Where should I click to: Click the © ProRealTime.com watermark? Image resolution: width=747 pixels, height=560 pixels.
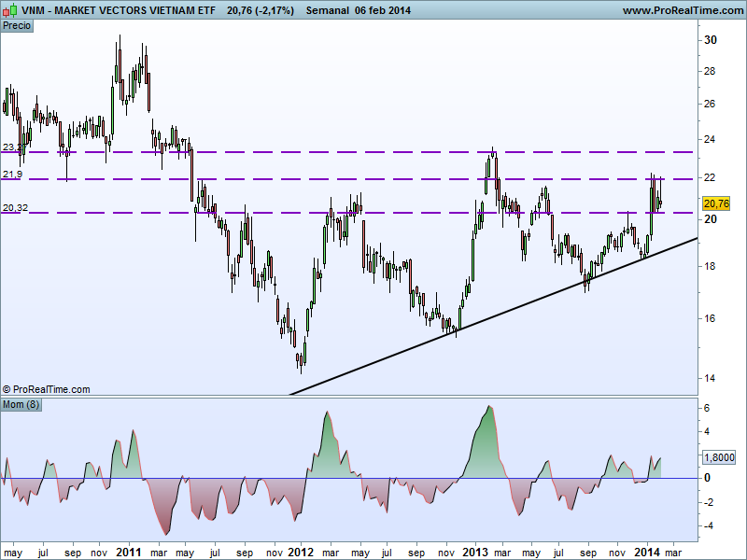pos(47,389)
